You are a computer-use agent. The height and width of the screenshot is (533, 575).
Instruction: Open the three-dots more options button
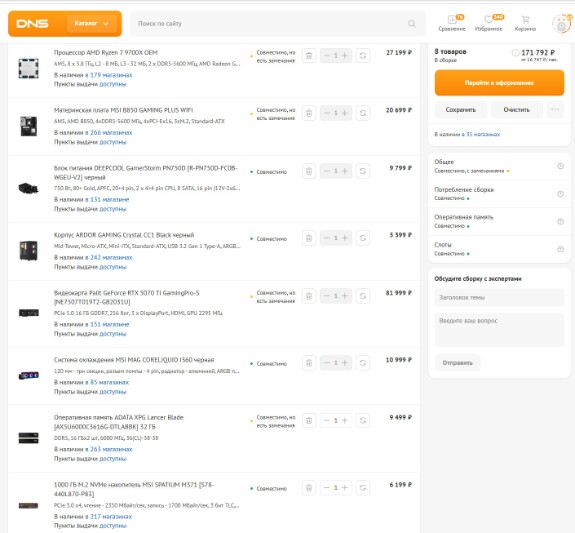click(555, 110)
